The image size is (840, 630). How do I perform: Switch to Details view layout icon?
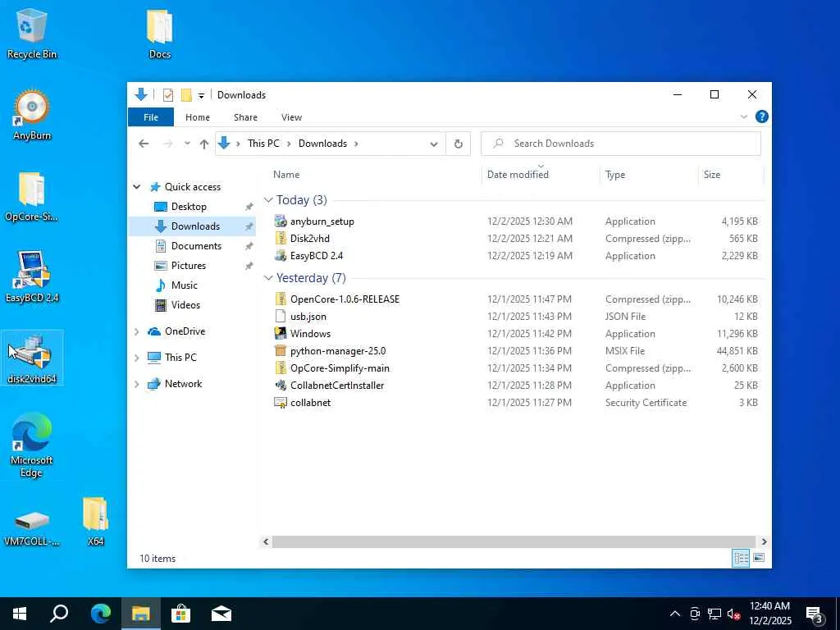(741, 558)
